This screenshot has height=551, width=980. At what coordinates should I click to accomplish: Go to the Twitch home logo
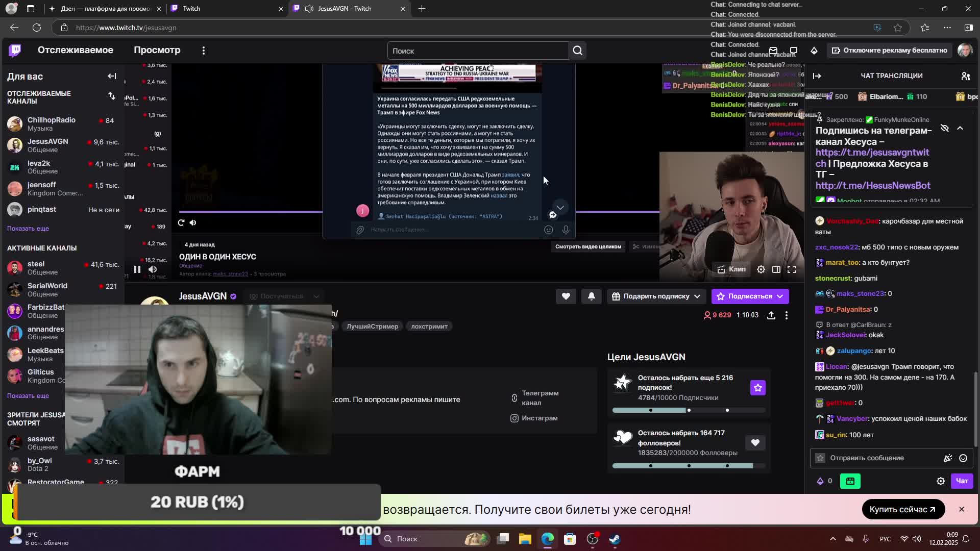pos(15,50)
